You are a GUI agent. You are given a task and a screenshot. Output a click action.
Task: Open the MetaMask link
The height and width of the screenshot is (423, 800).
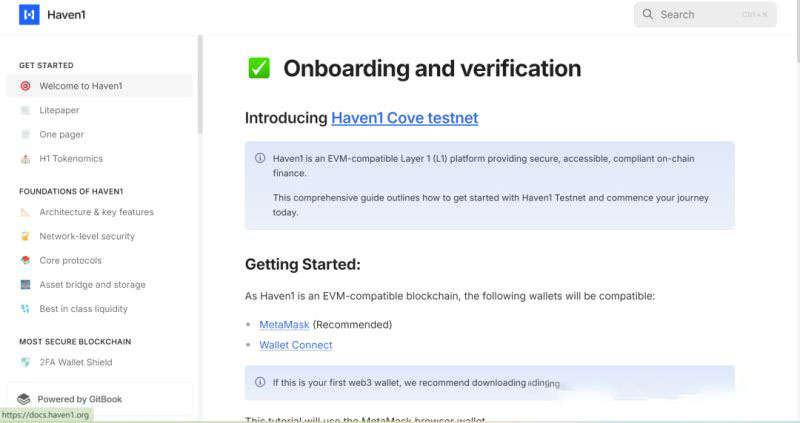[284, 324]
